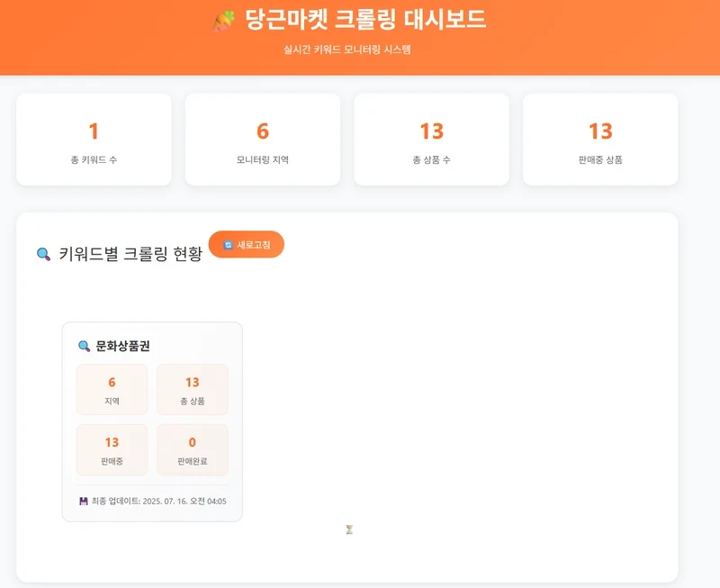Image resolution: width=720 pixels, height=588 pixels.
Task: Select the 판매완료 tile showing 0
Action: tap(193, 450)
